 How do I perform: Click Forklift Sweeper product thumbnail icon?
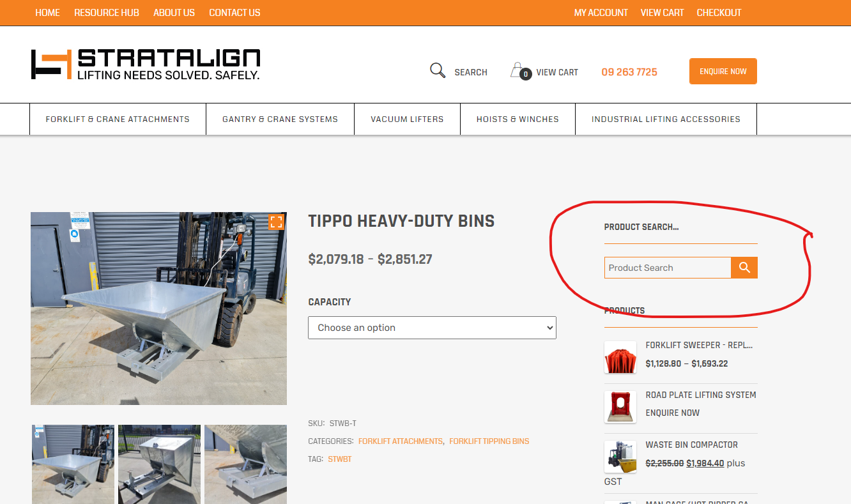click(x=620, y=357)
